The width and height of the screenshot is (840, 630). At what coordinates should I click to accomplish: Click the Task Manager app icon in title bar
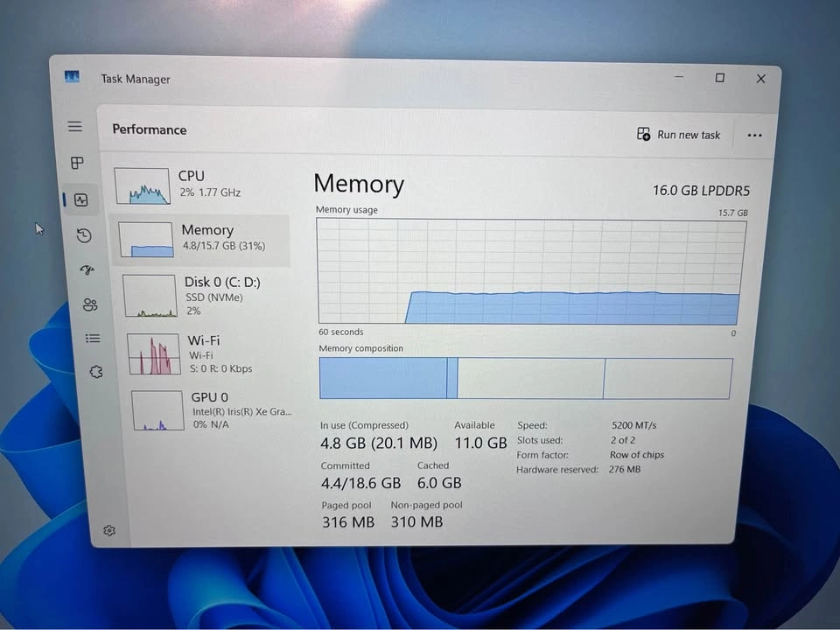coord(72,77)
